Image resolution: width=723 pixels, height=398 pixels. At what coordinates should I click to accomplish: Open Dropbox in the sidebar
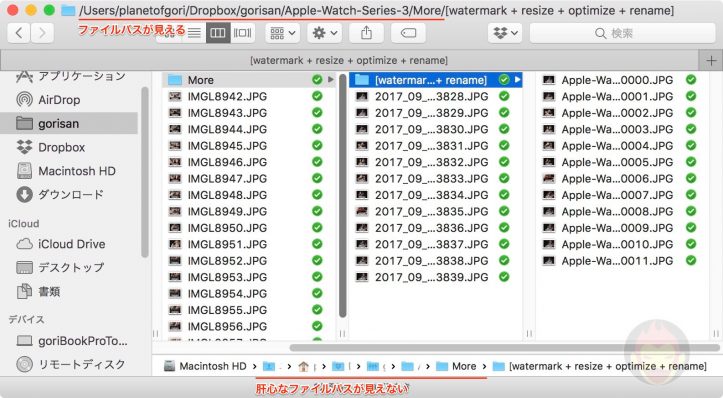tap(69, 147)
